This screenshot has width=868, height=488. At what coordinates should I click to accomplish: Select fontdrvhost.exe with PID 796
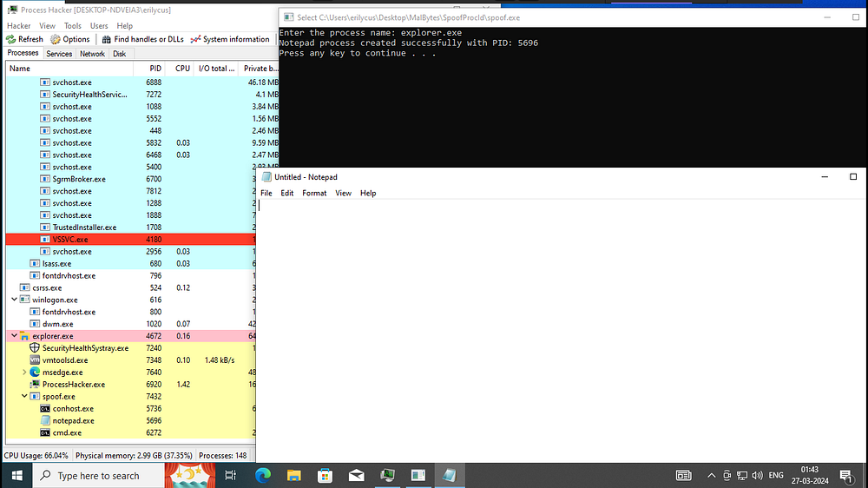(131, 275)
